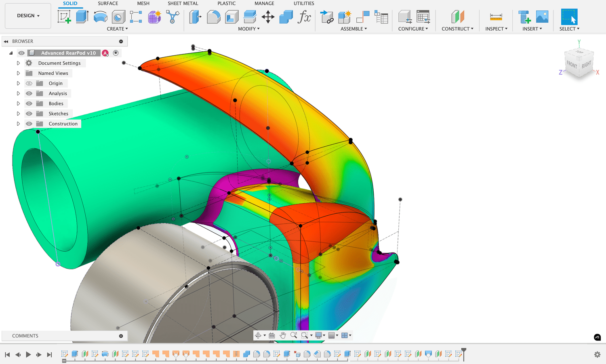Select the Hole tool
The height and width of the screenshot is (364, 606).
pyautogui.click(x=118, y=17)
